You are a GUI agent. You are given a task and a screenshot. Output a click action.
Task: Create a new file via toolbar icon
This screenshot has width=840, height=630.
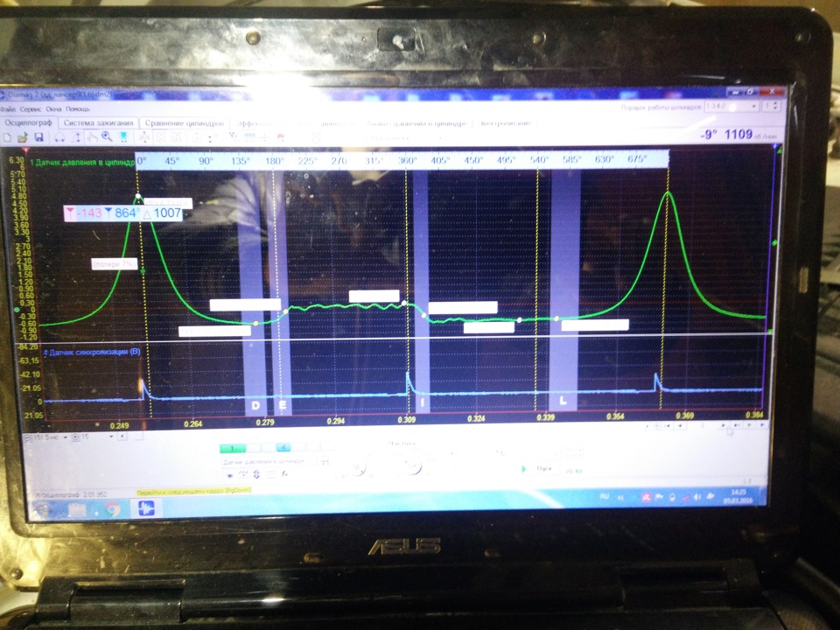[x=8, y=138]
